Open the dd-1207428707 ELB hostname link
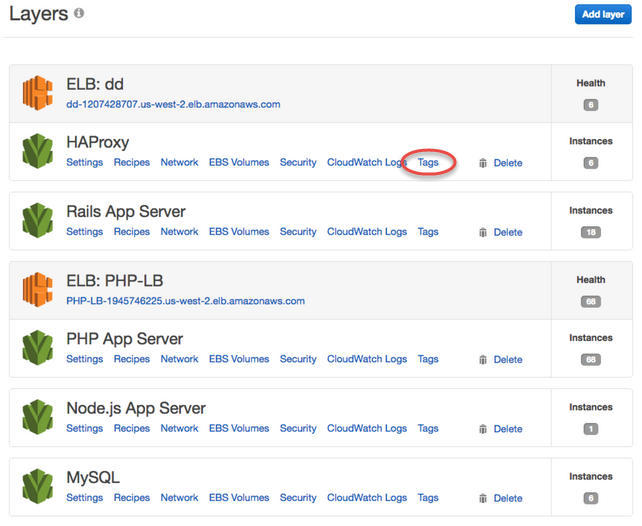Image resolution: width=642 pixels, height=526 pixels. [173, 104]
